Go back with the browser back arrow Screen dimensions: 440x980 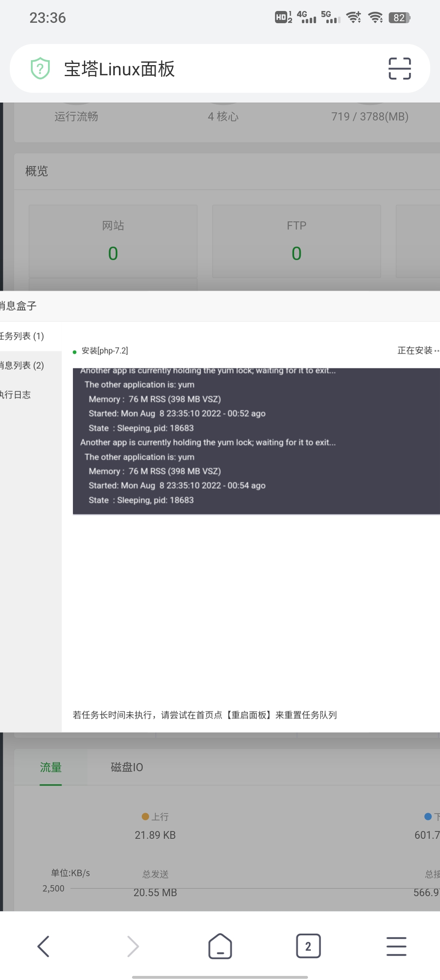point(43,946)
